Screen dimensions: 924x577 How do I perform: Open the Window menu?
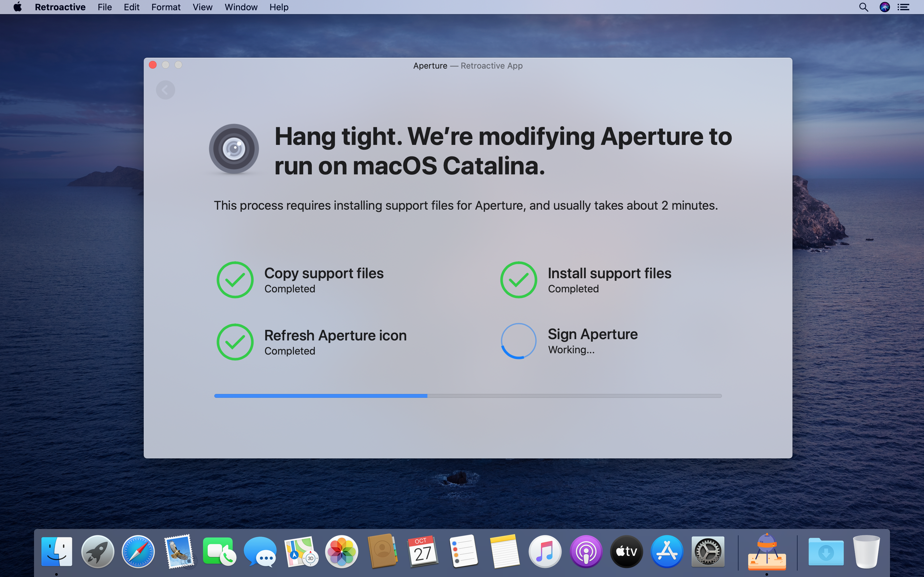(x=241, y=7)
